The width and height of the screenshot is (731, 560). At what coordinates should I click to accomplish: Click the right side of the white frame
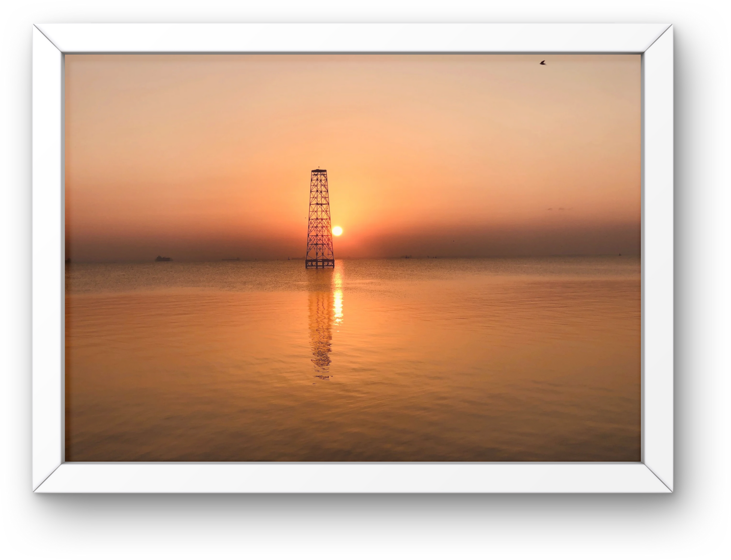pos(657,257)
